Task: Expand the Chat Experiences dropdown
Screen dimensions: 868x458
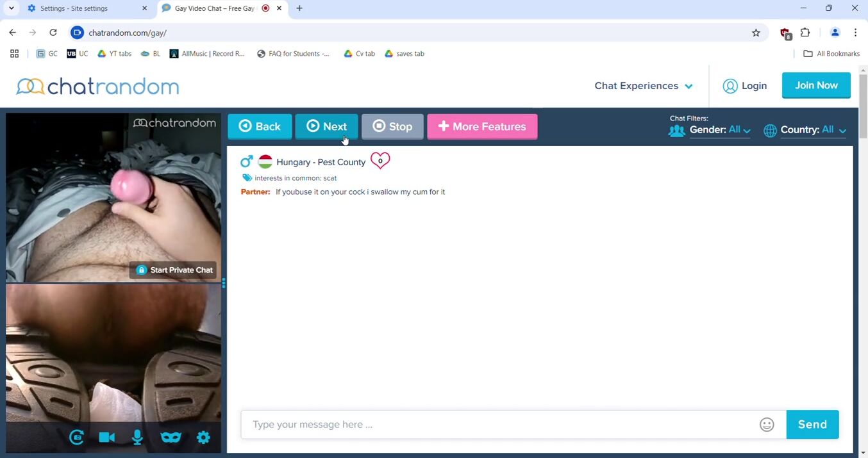Action: tap(643, 86)
